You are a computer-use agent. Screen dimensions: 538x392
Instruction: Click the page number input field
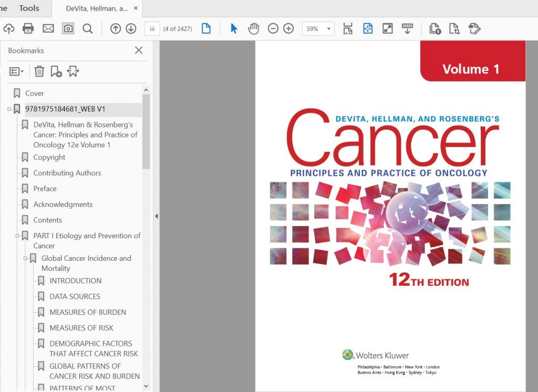[x=152, y=29]
